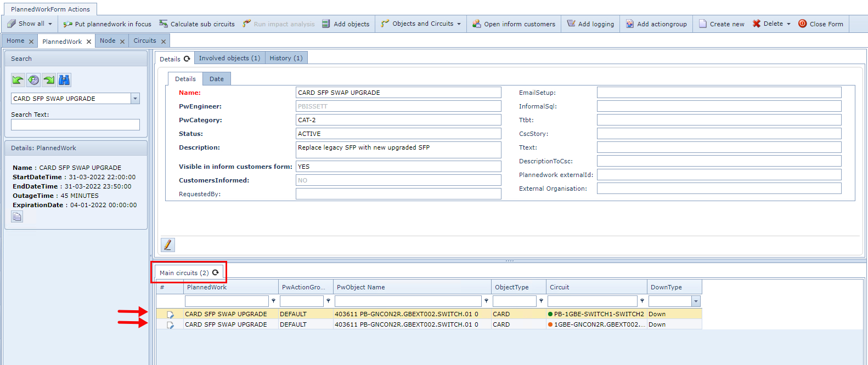Refresh the Main circuits tab
868x365 pixels.
tap(216, 272)
